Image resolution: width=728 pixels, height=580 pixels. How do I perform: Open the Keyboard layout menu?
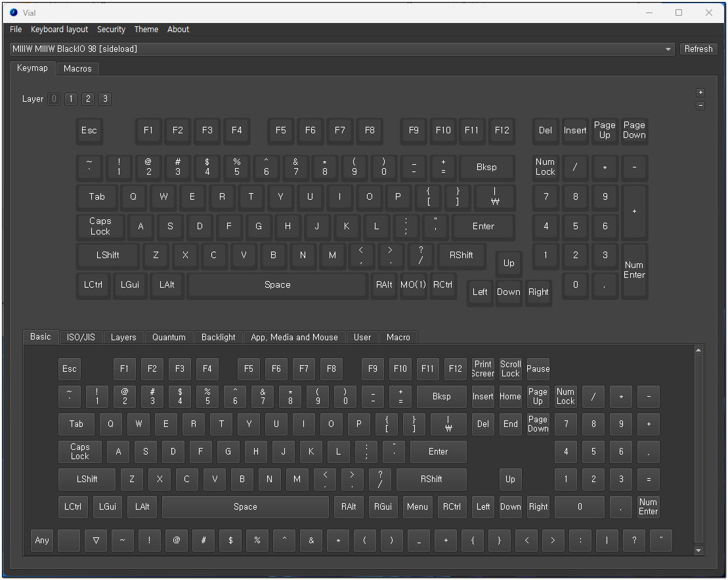[x=59, y=30]
